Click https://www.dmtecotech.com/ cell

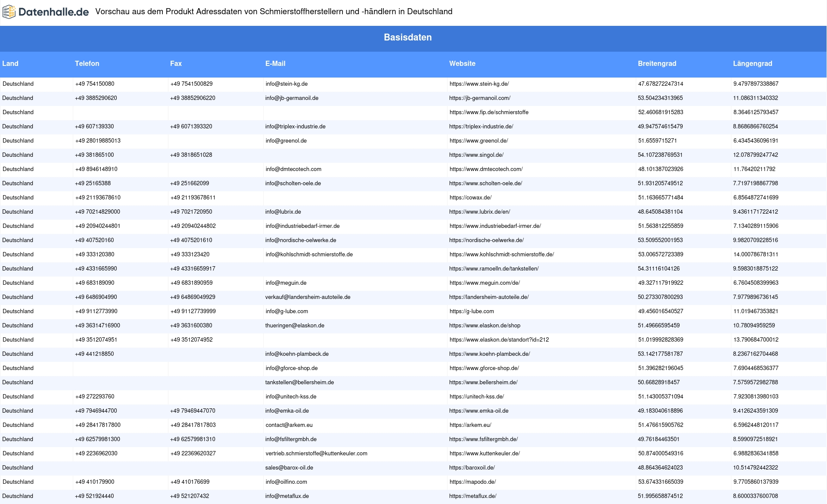tap(541, 169)
